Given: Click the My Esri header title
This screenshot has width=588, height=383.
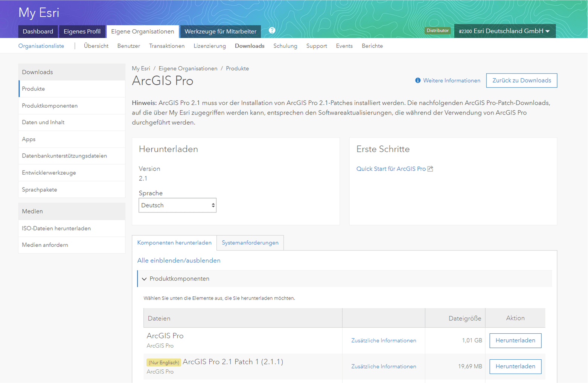Looking at the screenshot, I should [39, 13].
